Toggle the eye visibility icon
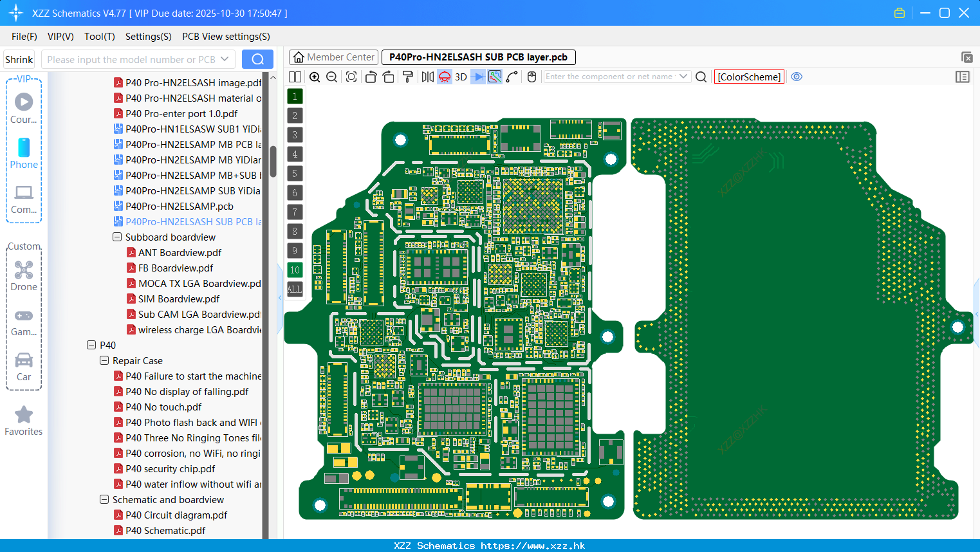 (x=797, y=77)
